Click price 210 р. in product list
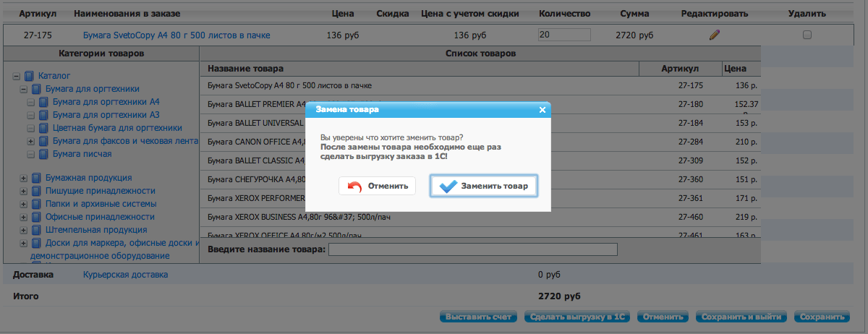This screenshot has width=868, height=334. 746,142
